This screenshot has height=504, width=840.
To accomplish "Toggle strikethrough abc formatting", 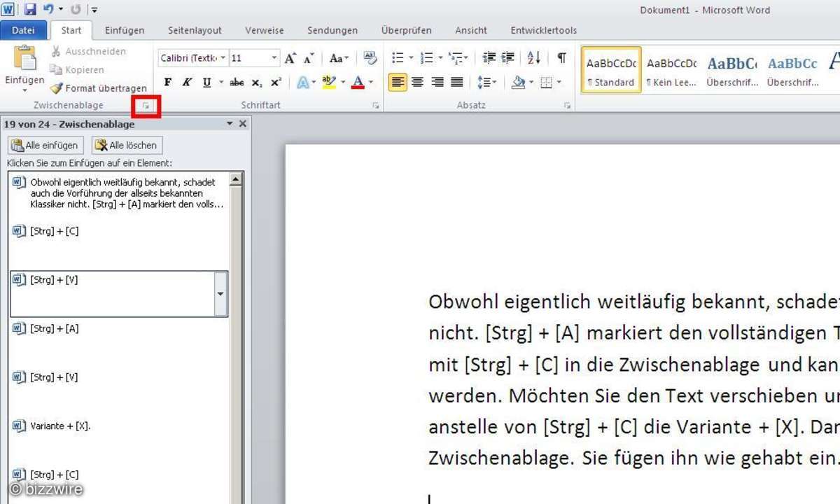I will tap(237, 82).
